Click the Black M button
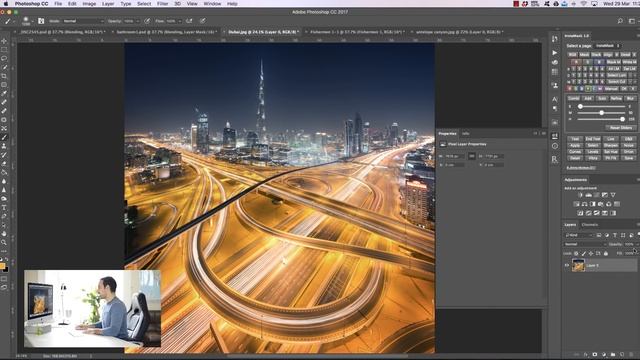 pyautogui.click(x=613, y=62)
